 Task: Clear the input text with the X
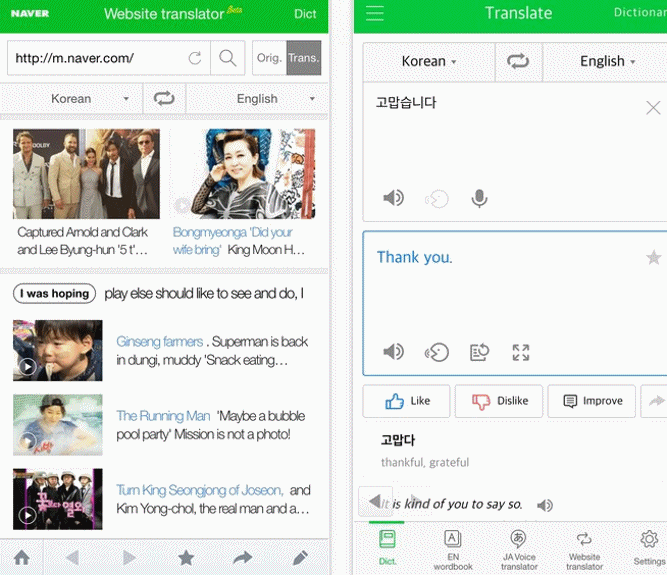coord(653,108)
